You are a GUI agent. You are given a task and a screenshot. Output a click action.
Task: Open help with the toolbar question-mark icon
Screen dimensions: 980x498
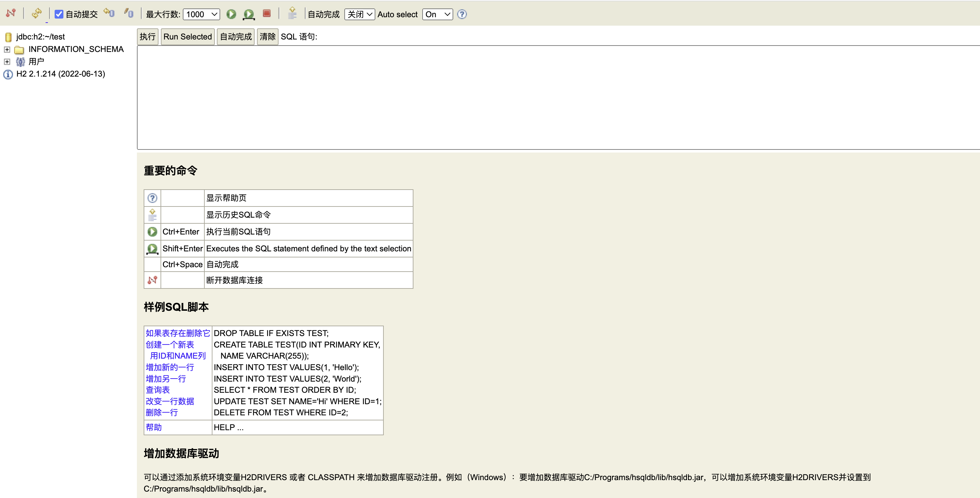click(x=461, y=15)
